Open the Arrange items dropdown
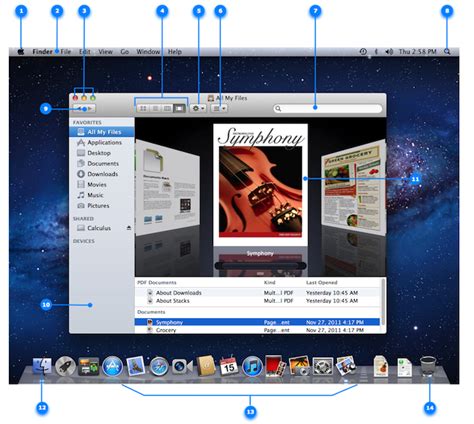The height and width of the screenshot is (424, 474). (219, 109)
